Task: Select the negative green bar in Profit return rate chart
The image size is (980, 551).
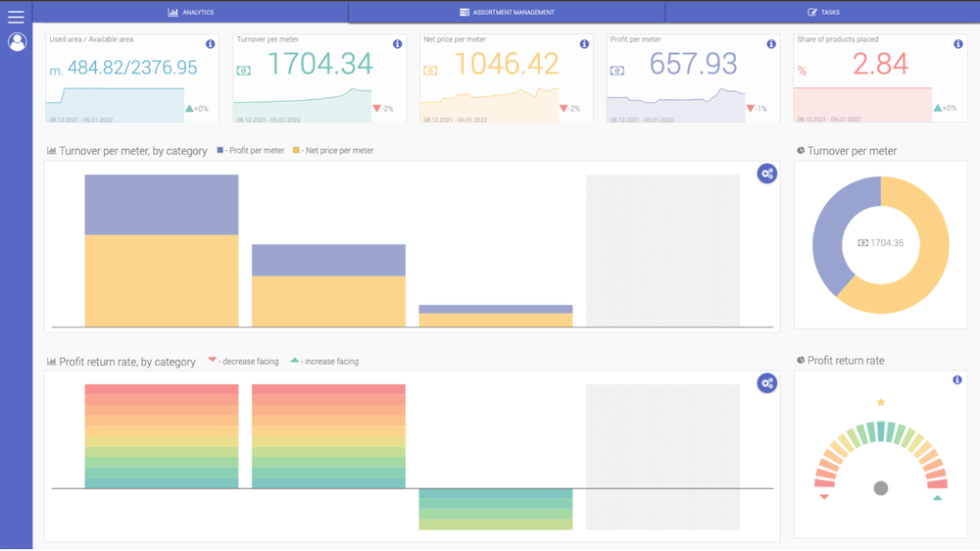Action: tap(496, 509)
